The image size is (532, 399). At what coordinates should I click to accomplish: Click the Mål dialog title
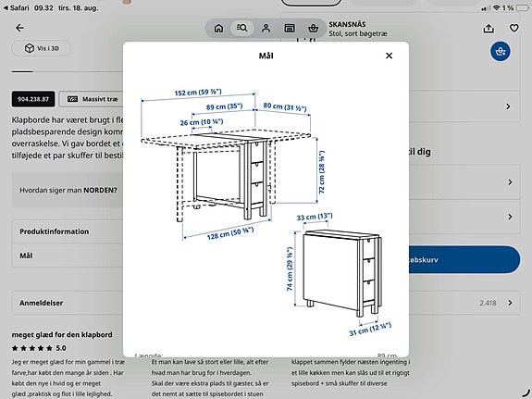(x=266, y=56)
